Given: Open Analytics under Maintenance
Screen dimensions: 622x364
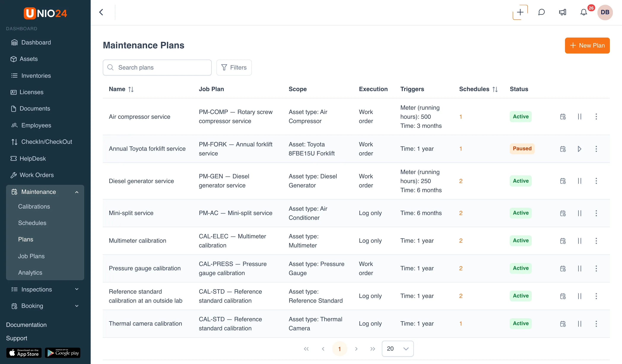Looking at the screenshot, I should tap(30, 272).
